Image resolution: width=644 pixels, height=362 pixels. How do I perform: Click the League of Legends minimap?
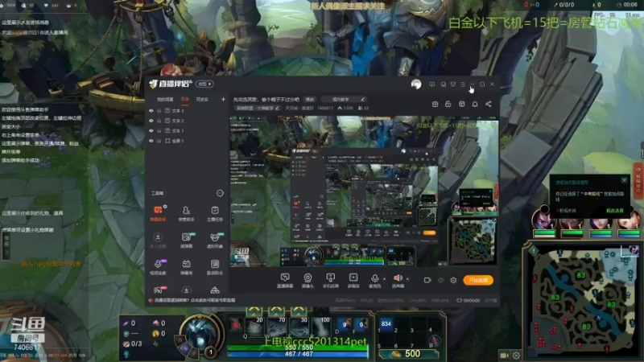pyautogui.click(x=582, y=299)
